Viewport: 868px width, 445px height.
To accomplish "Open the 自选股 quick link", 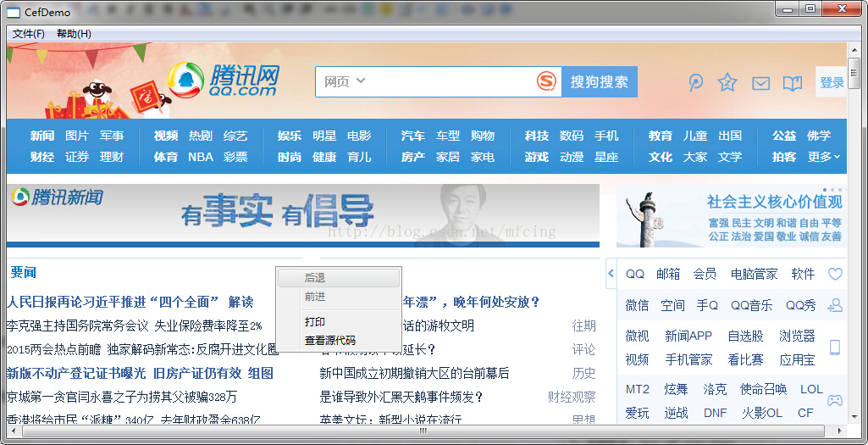I will [746, 336].
